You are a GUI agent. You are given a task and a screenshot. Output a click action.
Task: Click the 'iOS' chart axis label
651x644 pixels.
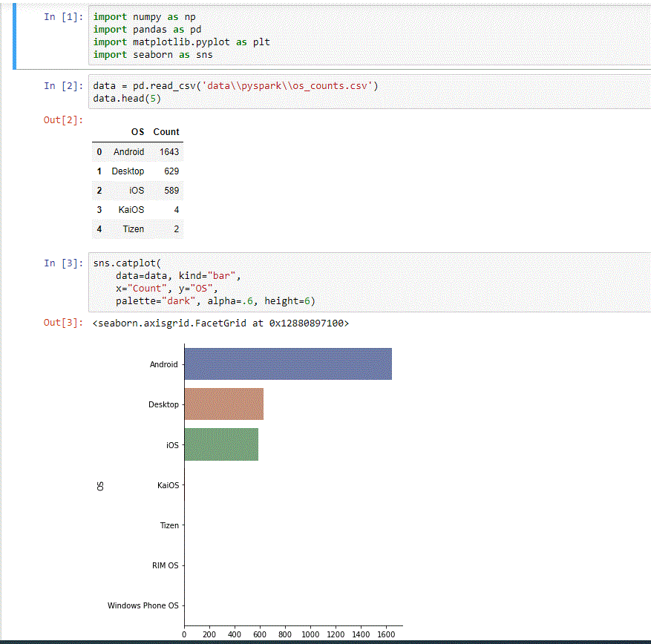click(172, 445)
